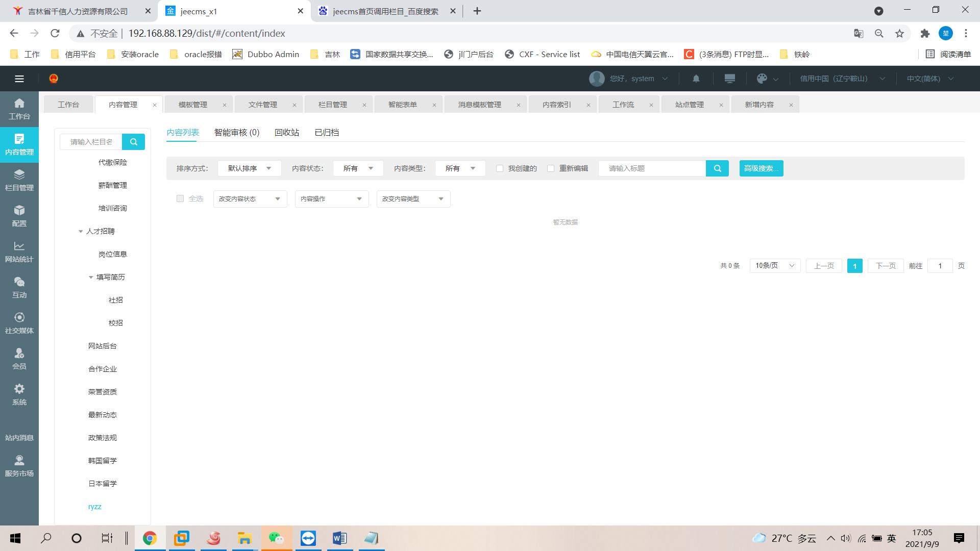Open notifications bell icon in header

696,79
